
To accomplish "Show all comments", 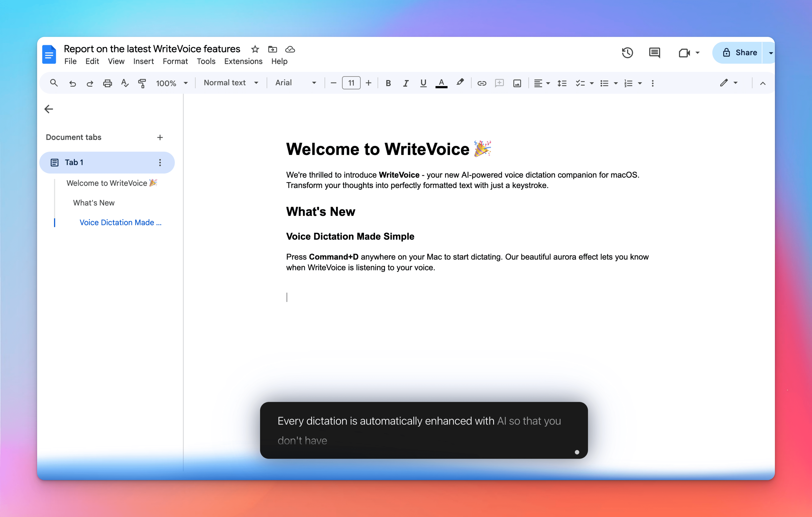I will click(x=654, y=53).
